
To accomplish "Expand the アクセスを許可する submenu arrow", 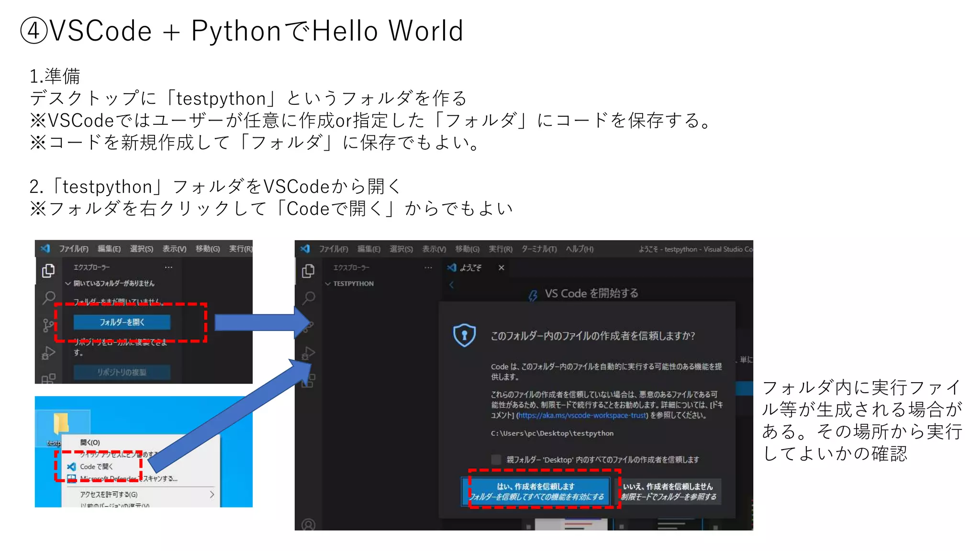I will [212, 494].
